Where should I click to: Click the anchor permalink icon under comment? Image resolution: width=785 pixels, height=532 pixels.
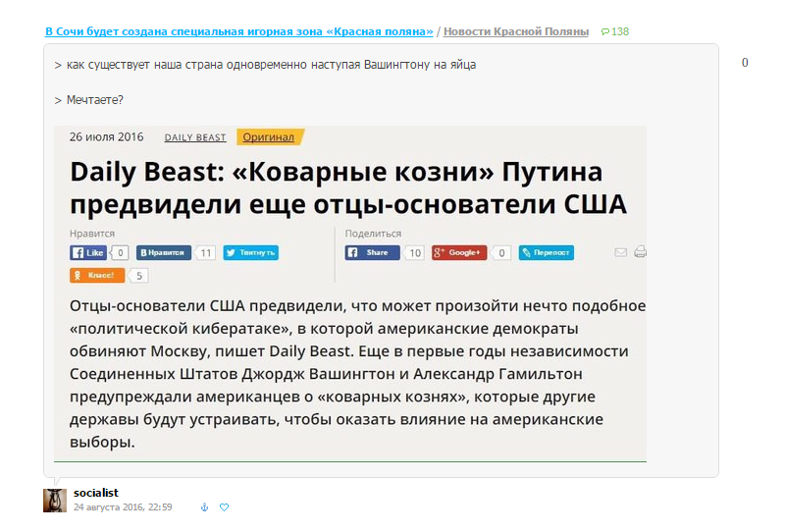pos(205,507)
